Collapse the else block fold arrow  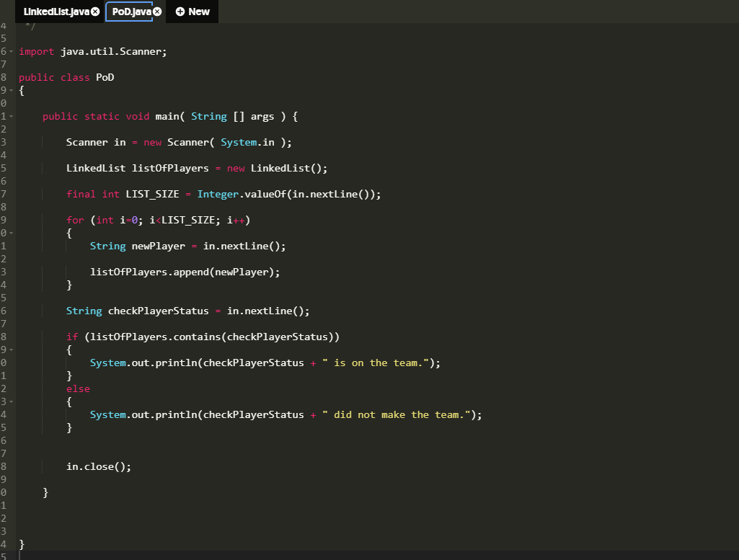[12, 401]
